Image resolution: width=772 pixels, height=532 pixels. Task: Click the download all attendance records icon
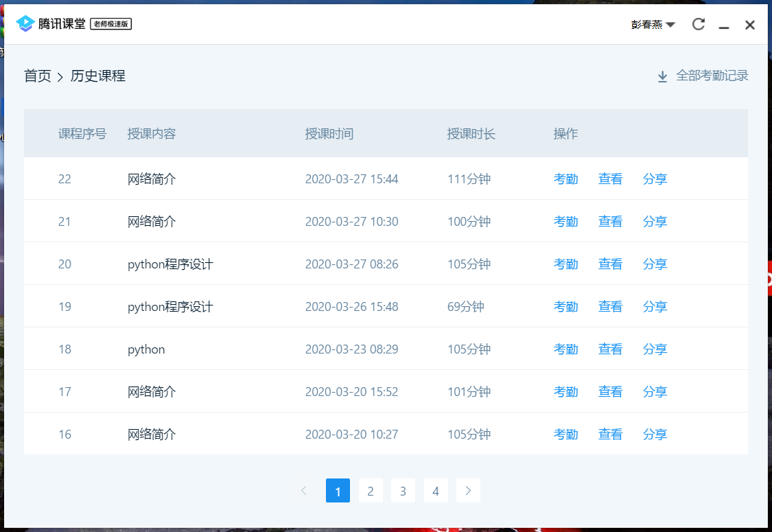[x=662, y=76]
